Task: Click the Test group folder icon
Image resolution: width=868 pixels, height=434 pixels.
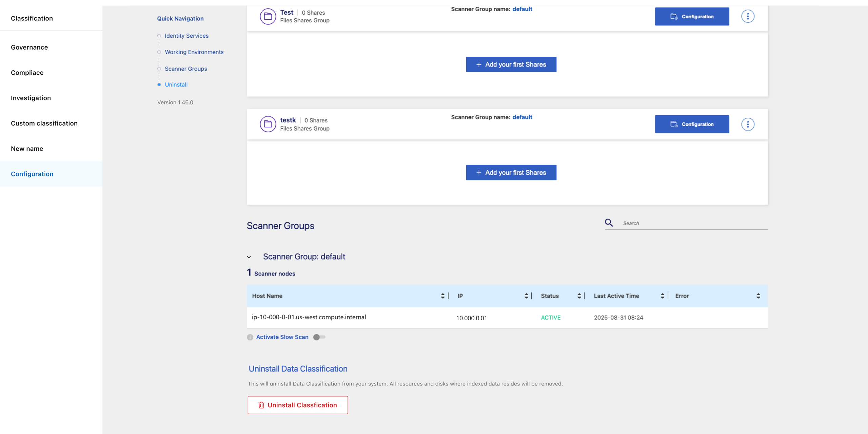Action: (x=268, y=16)
